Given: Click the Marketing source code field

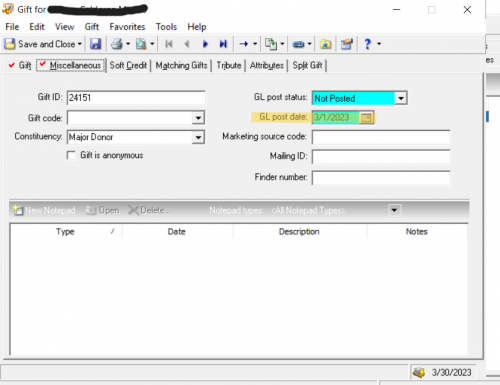Looking at the screenshot, I should [381, 137].
